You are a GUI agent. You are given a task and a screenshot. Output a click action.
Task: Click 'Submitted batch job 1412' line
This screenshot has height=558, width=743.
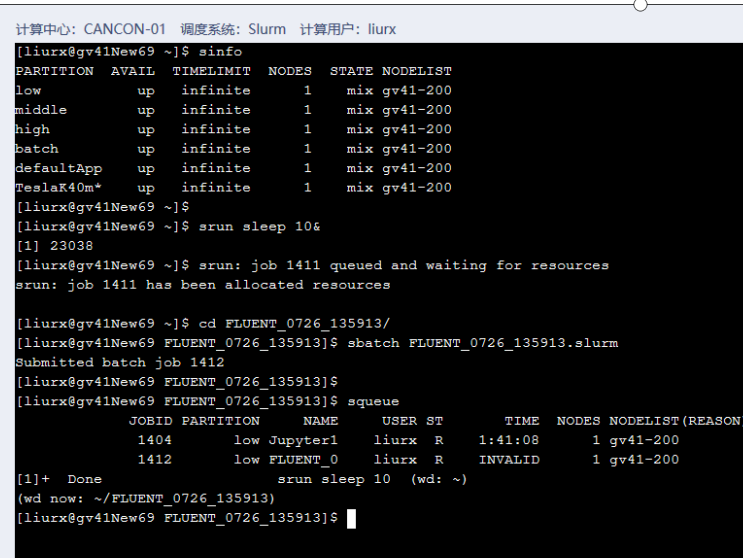[119, 362]
